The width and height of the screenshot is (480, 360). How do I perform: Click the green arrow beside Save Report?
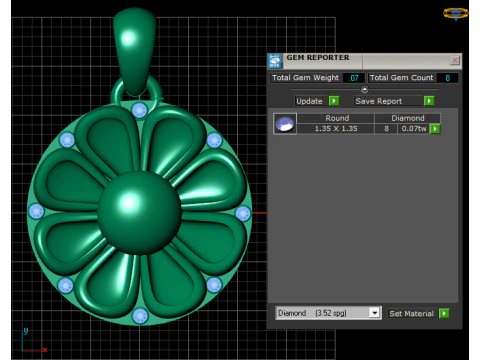429,101
